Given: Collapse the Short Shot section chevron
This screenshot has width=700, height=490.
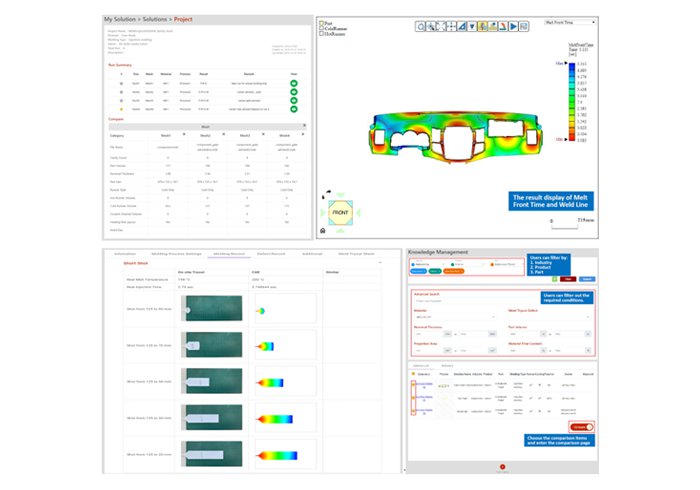Looking at the screenshot, I should coord(380,263).
